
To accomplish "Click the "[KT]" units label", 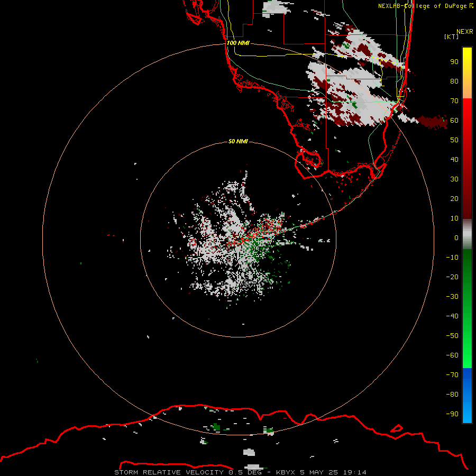I will tap(451, 36).
